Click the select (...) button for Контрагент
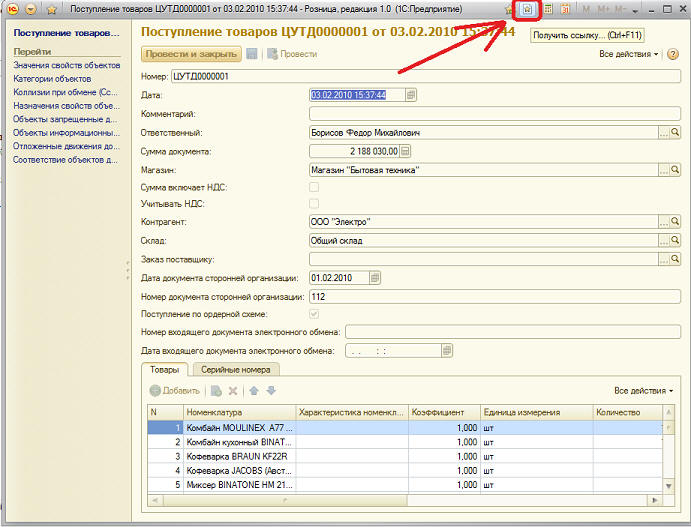The width and height of the screenshot is (691, 527). [664, 222]
